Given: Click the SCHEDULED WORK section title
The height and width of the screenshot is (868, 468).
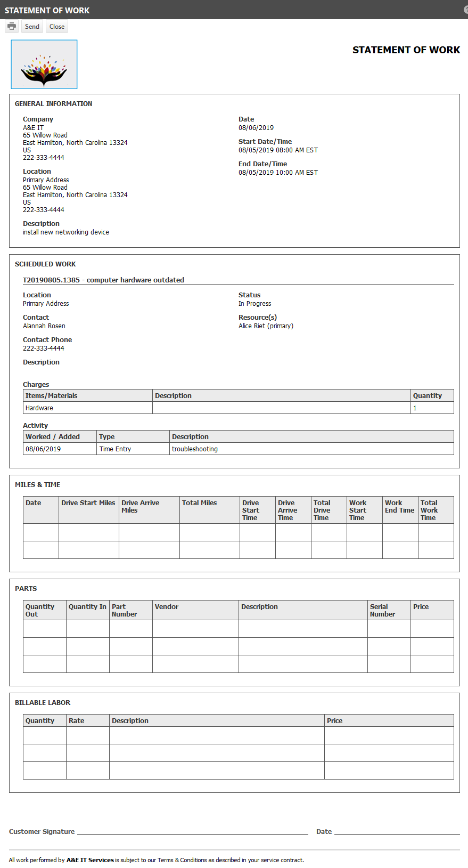Looking at the screenshot, I should click(x=45, y=264).
